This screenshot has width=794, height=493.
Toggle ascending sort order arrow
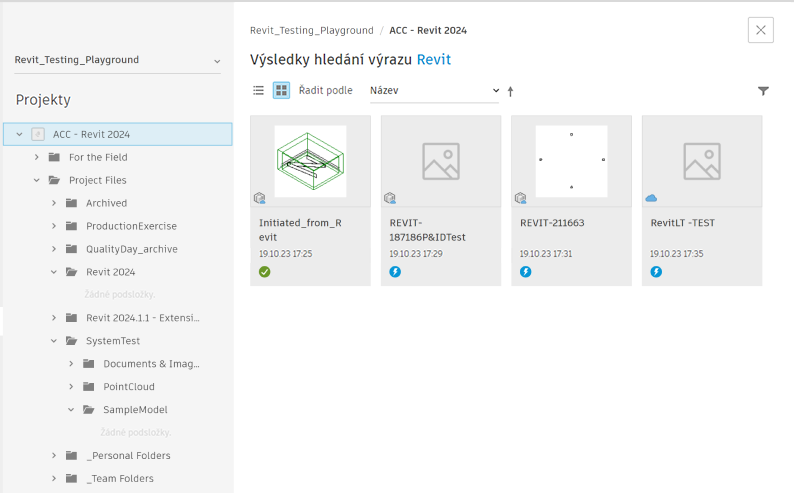(x=510, y=91)
